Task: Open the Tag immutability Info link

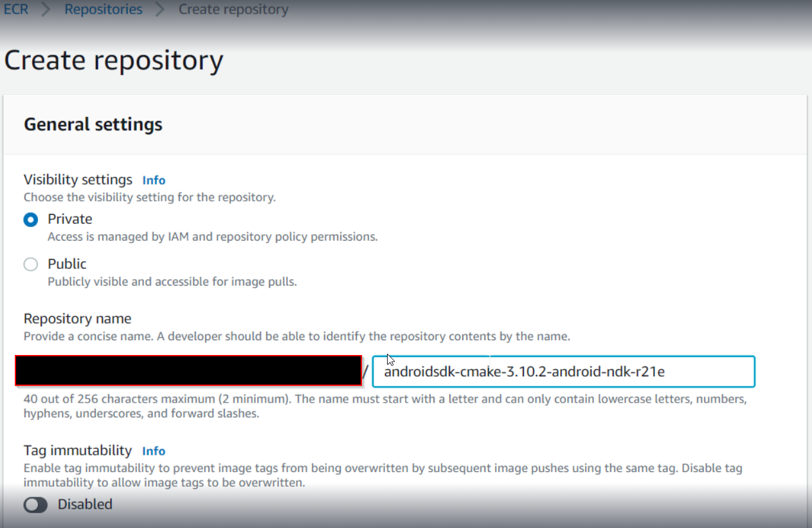Action: pos(154,451)
